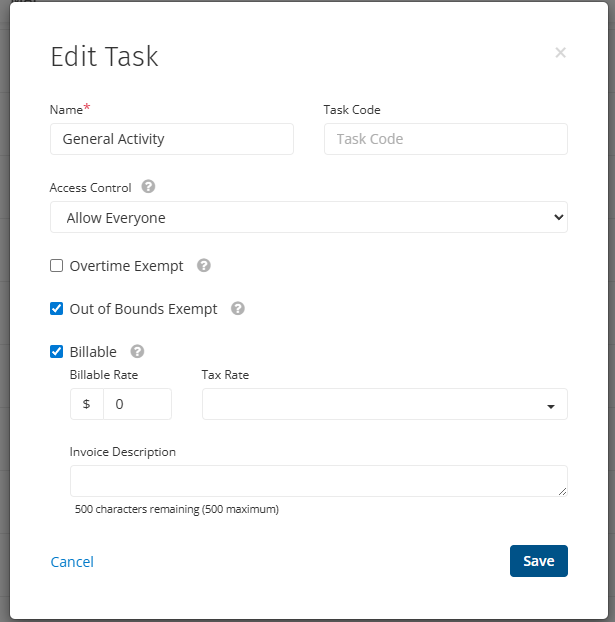
Task: Close the Edit Task dialog with X
Action: pyautogui.click(x=560, y=53)
